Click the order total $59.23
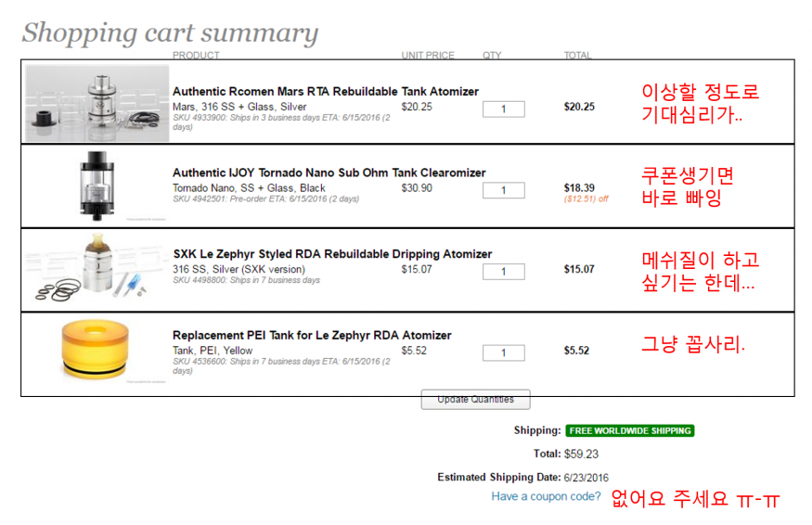This screenshot has width=812, height=525. (581, 455)
